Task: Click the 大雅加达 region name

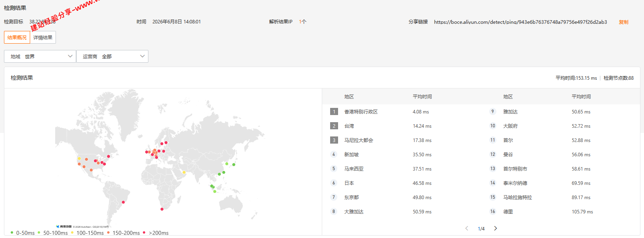Action: (354, 212)
